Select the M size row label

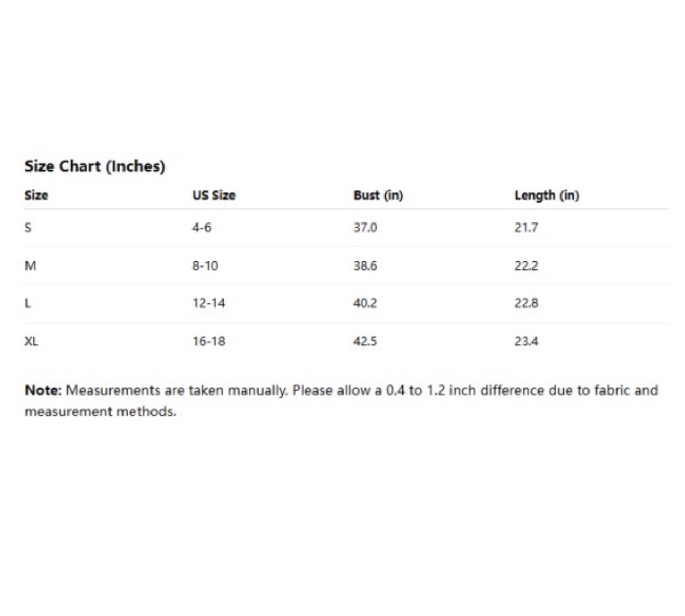point(31,266)
